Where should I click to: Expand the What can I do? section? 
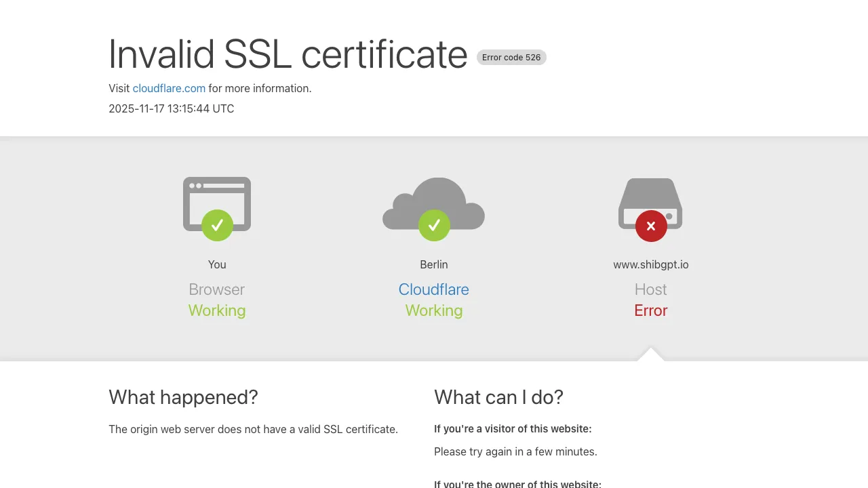(498, 397)
